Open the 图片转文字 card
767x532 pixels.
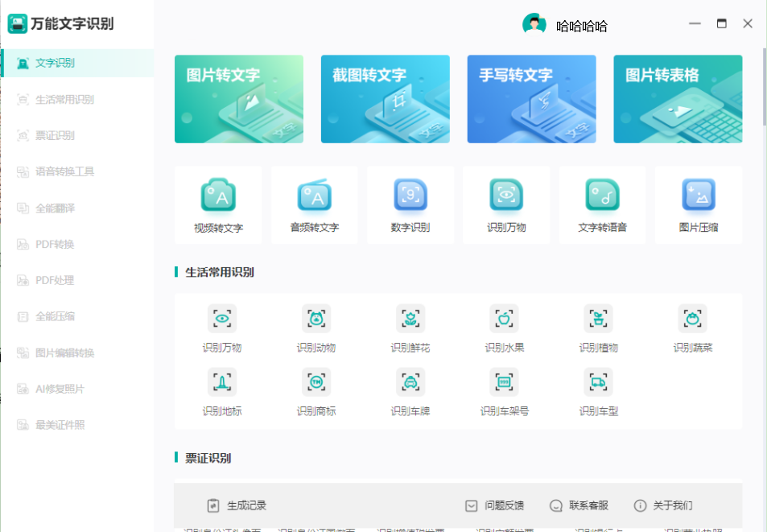[x=239, y=99]
